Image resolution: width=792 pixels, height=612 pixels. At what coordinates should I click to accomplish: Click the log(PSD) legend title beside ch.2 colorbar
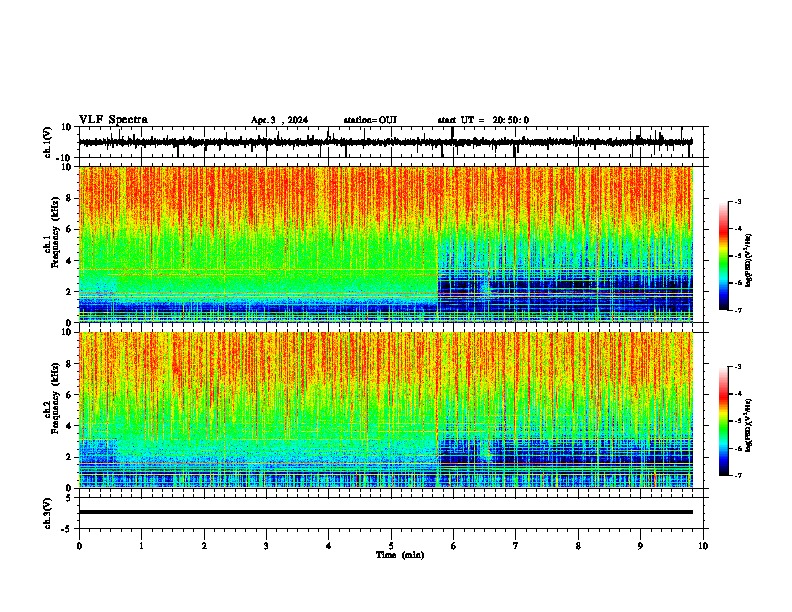(748, 425)
